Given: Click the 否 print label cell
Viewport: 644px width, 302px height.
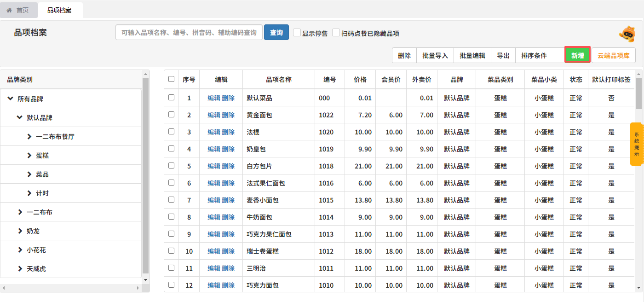Looking at the screenshot, I should (x=611, y=98).
